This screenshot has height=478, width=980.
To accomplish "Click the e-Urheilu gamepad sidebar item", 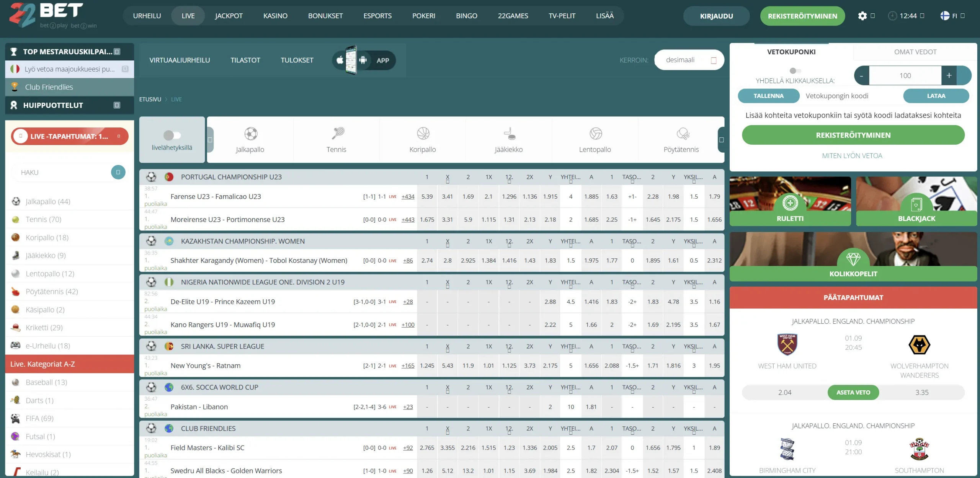I will click(70, 346).
